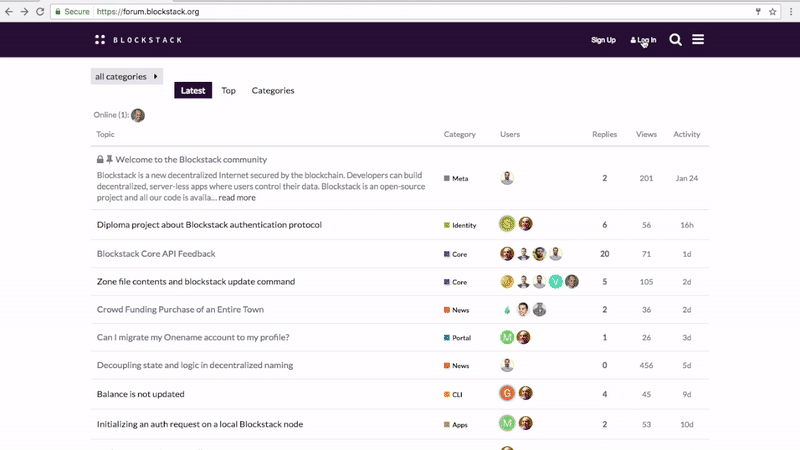Open Crowd Funding Purchase of an Entire Town
Viewport: 800px width, 450px height.
click(x=180, y=309)
